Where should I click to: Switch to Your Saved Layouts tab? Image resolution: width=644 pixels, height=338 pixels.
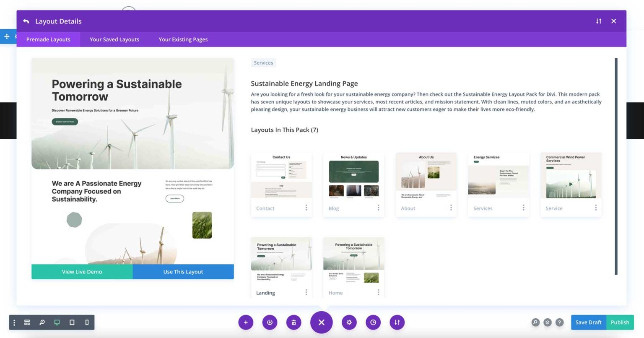[x=114, y=39]
